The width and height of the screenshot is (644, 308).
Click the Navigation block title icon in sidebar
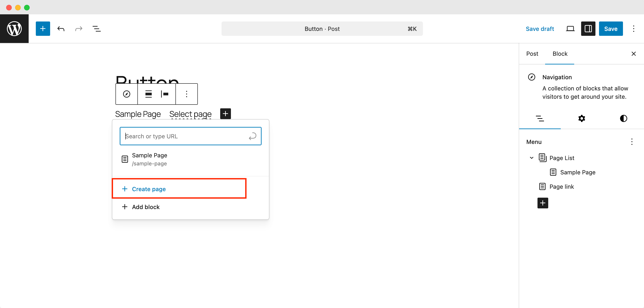click(531, 77)
